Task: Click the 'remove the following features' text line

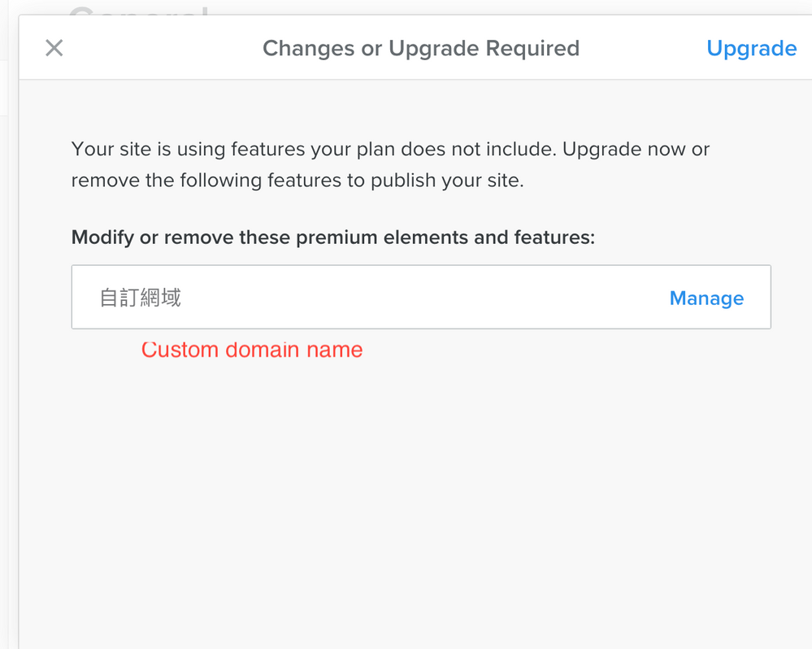Action: tap(297, 181)
